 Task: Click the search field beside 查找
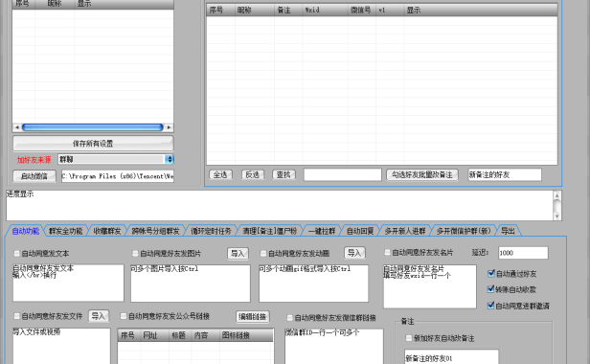click(343, 174)
